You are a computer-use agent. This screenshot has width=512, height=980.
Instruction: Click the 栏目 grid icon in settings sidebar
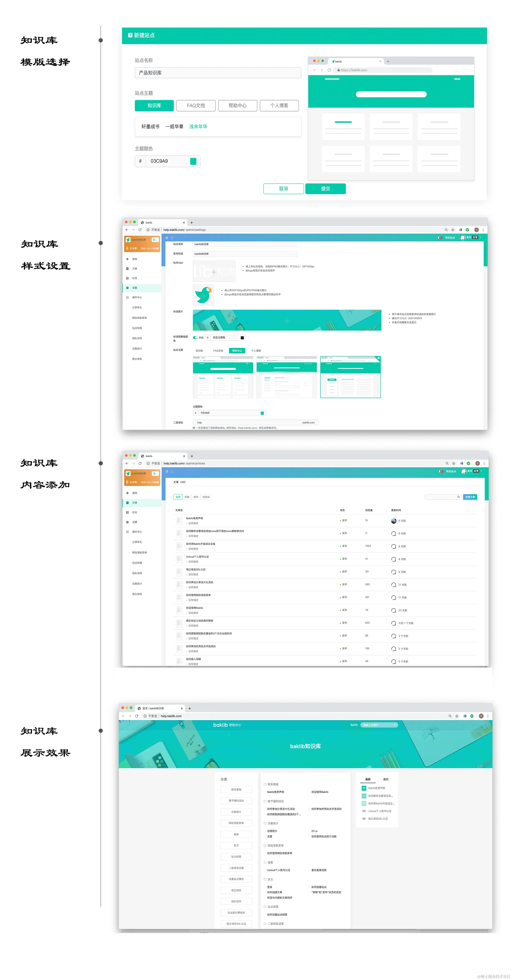click(x=127, y=278)
